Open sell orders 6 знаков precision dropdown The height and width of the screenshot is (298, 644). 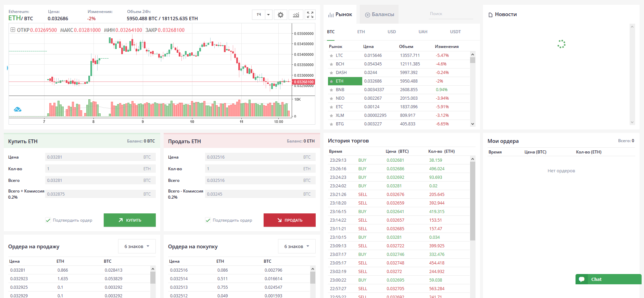pyautogui.click(x=137, y=246)
